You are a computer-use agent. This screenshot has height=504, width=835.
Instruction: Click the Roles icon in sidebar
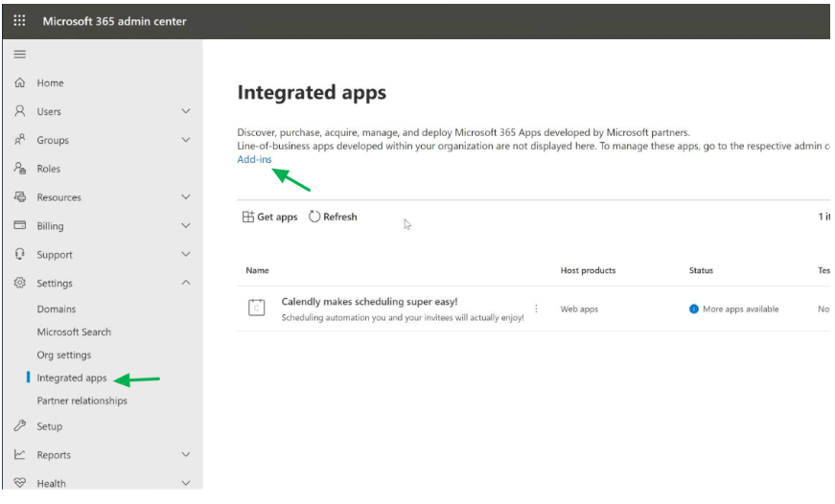point(20,169)
